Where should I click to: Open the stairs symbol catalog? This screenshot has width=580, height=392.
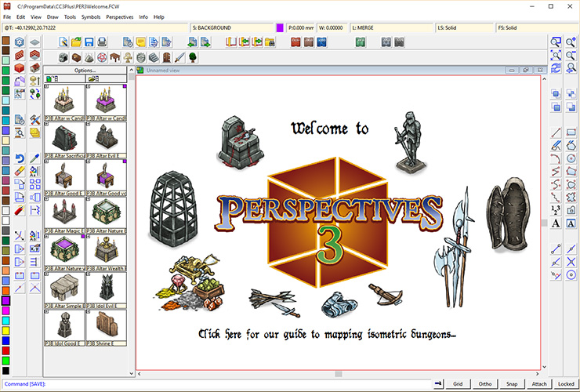[154, 57]
